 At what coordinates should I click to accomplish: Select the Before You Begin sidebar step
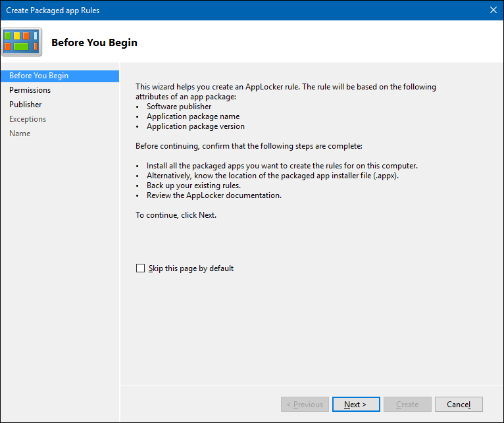pyautogui.click(x=39, y=76)
